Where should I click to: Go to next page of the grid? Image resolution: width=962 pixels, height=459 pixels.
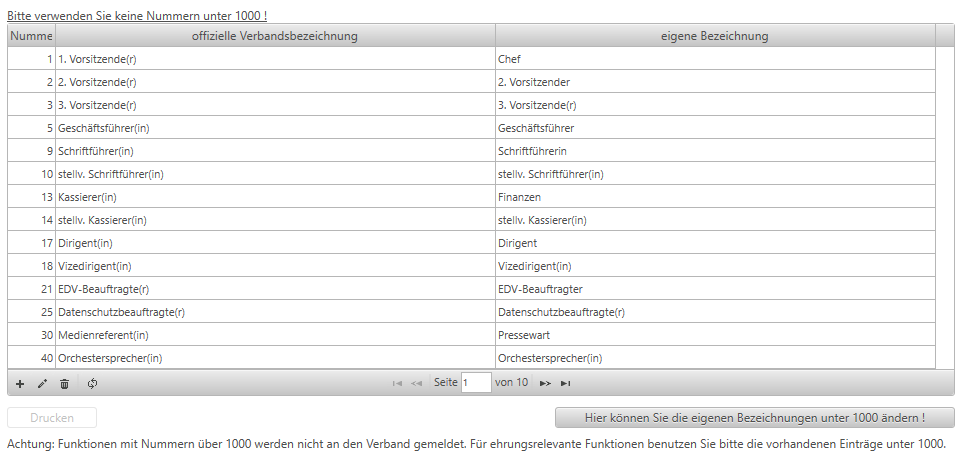545,384
